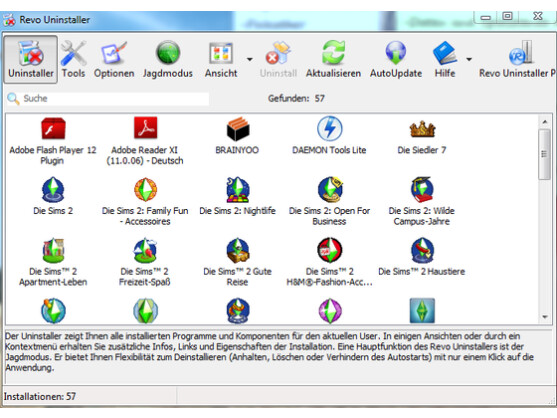Click the Revo Uninstaller title bar icon
Image resolution: width=557 pixels, height=418 pixels.
tap(9, 20)
